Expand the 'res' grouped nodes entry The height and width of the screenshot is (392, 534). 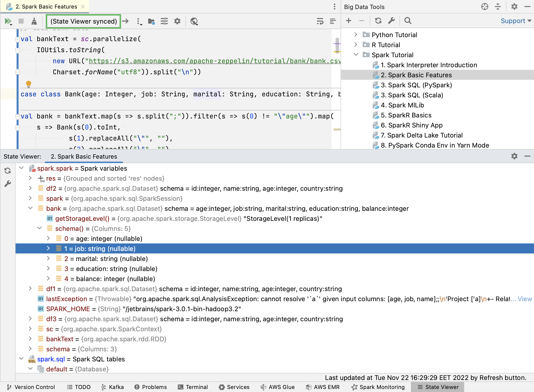click(30, 179)
